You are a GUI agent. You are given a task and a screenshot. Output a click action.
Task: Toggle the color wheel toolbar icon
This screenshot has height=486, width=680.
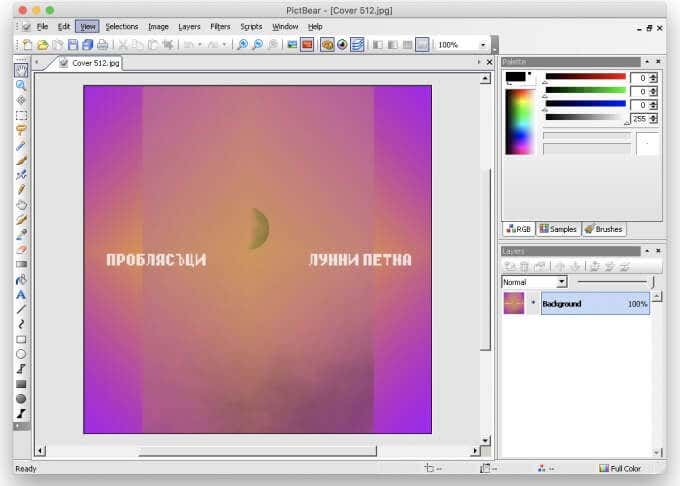342,45
